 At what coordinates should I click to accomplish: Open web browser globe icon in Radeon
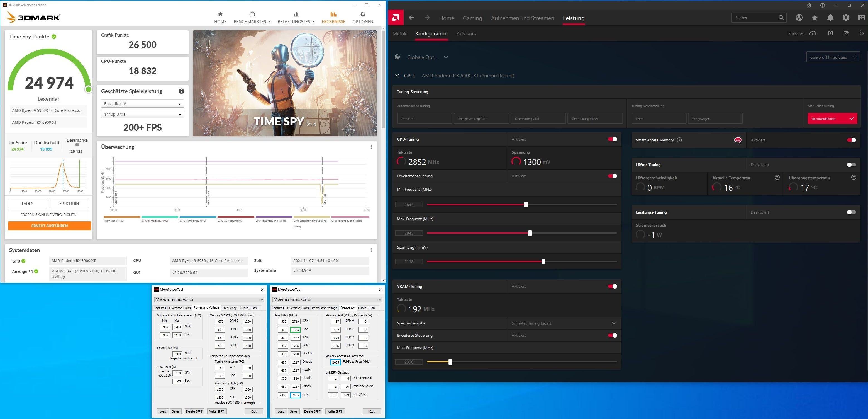799,18
